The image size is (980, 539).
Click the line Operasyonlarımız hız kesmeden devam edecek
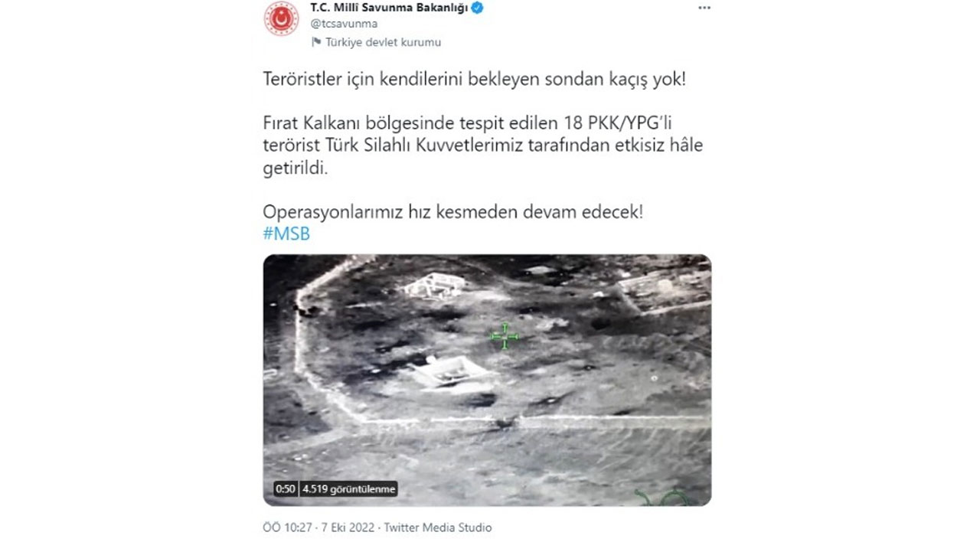(453, 212)
